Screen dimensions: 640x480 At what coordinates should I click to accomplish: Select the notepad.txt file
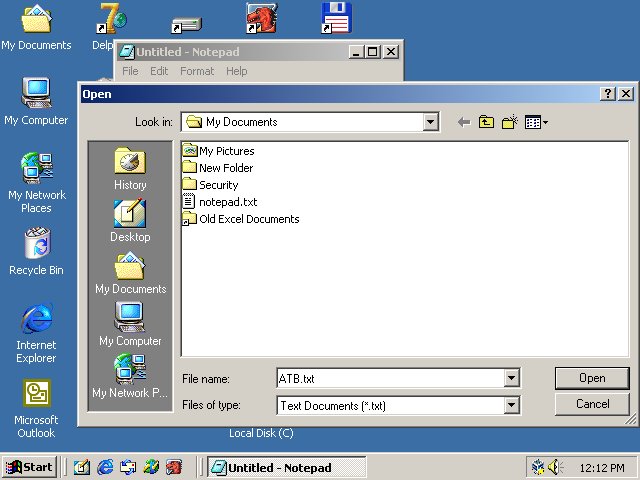point(220,202)
